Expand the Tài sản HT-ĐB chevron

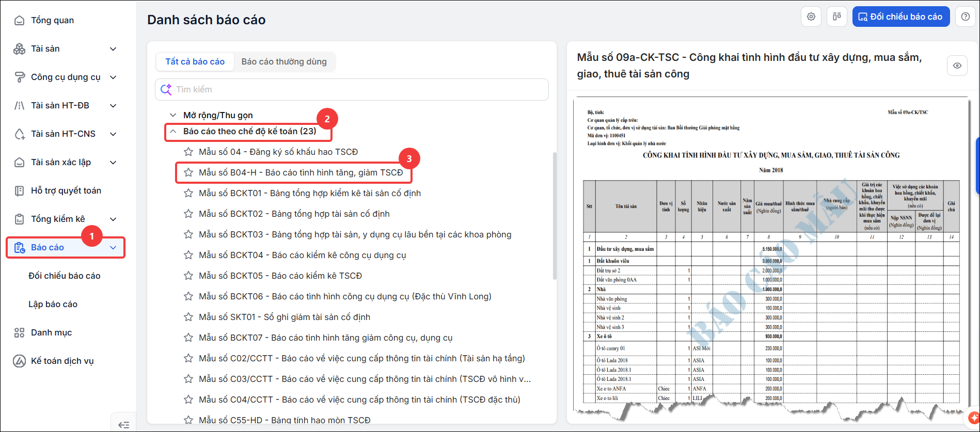(x=113, y=105)
